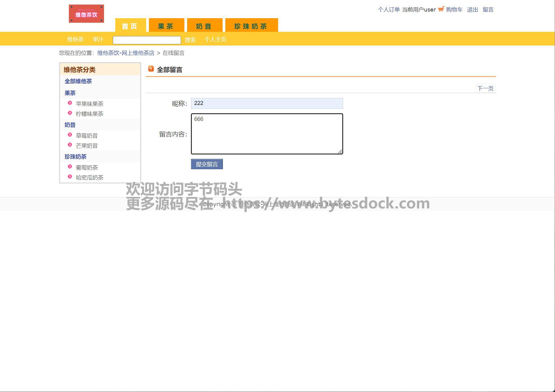
Task: Click the pink bullet icon before 苹果味果茶
Action: [70, 103]
